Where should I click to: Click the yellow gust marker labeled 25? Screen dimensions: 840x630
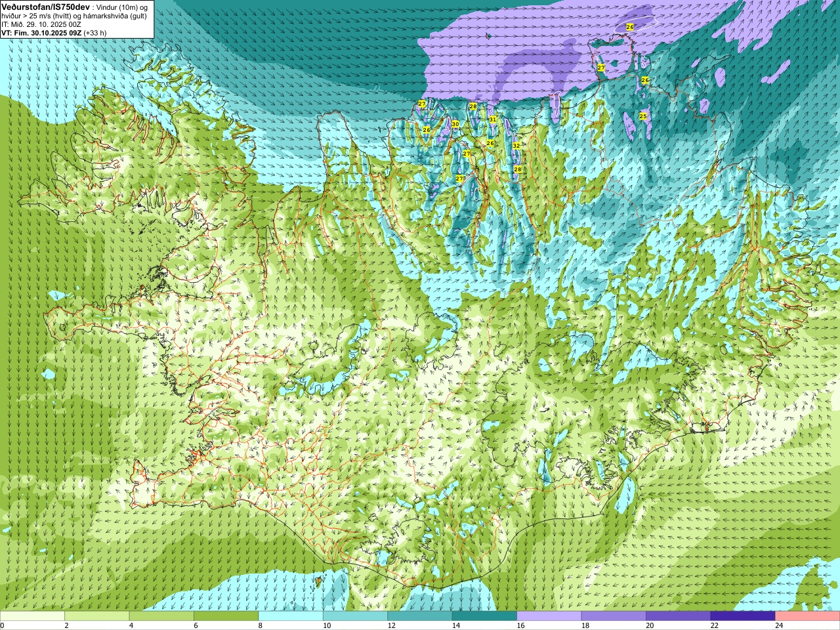pyautogui.click(x=643, y=116)
